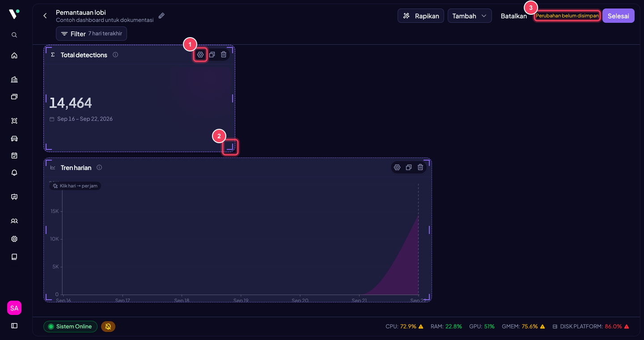Open the vehicle car icon in sidebar
Viewport: 644px width, 340px height.
(14, 138)
